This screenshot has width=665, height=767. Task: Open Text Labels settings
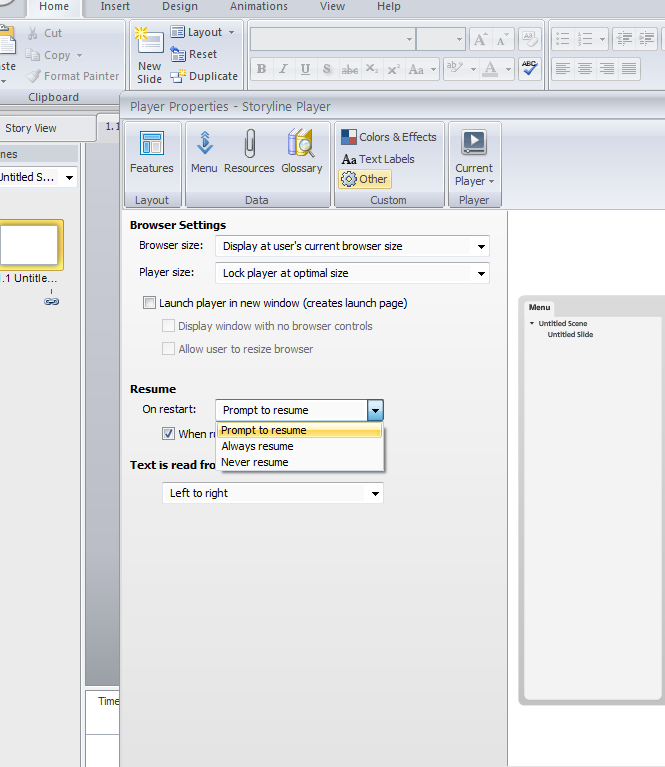pos(378,159)
